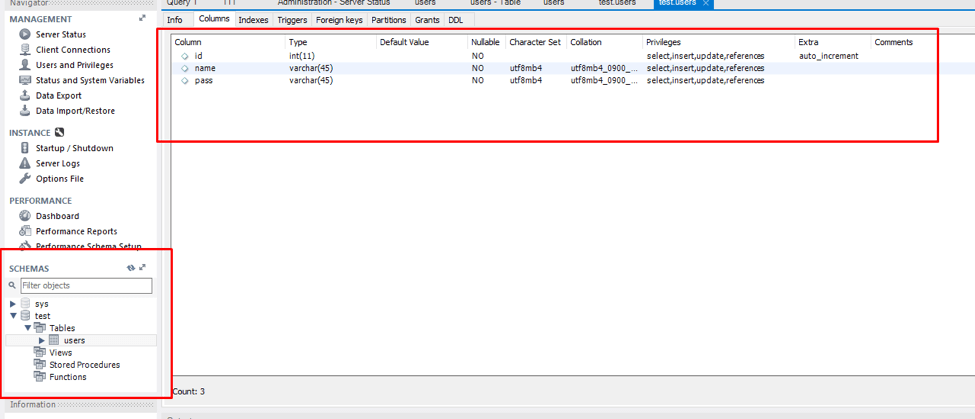Click the Collation column header
This screenshot has width=975, height=419.
[586, 42]
